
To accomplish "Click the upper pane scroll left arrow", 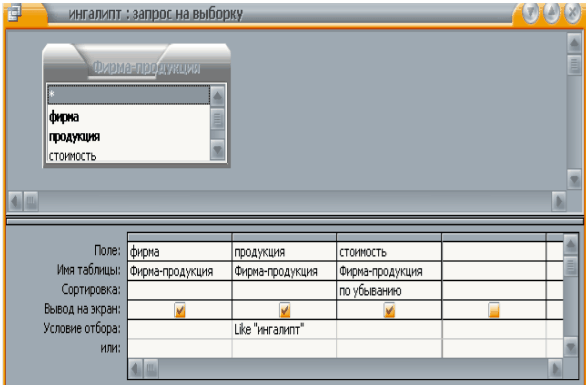I will coord(15,202).
